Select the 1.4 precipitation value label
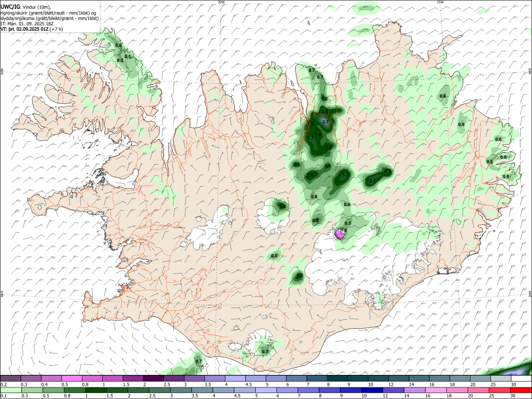 coord(310,175)
